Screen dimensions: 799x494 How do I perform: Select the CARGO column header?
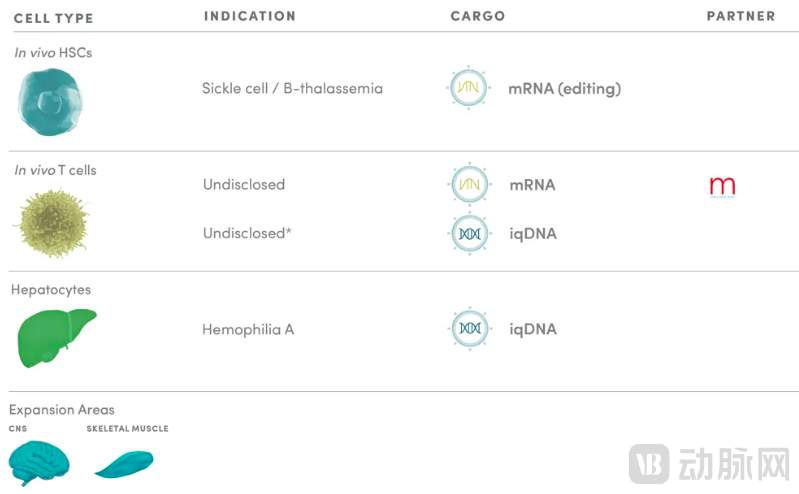(x=478, y=16)
